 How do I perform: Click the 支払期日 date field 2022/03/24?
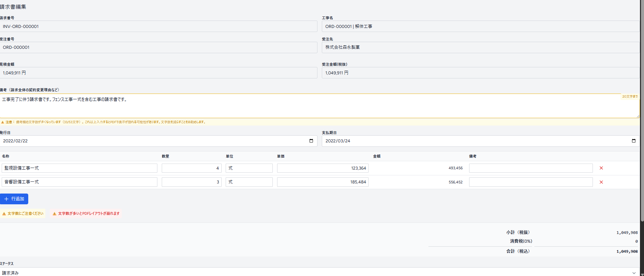[x=481, y=141]
